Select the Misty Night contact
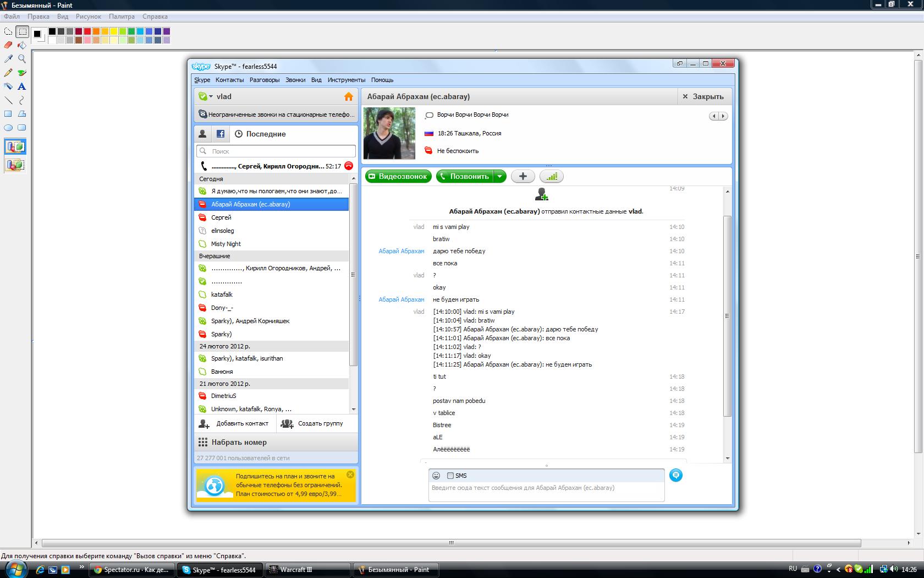The image size is (924, 578). click(272, 244)
